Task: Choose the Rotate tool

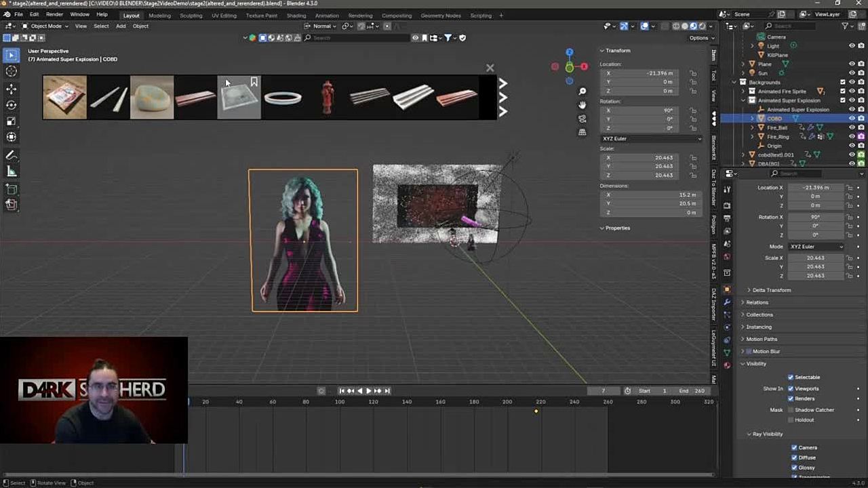Action: 12,105
